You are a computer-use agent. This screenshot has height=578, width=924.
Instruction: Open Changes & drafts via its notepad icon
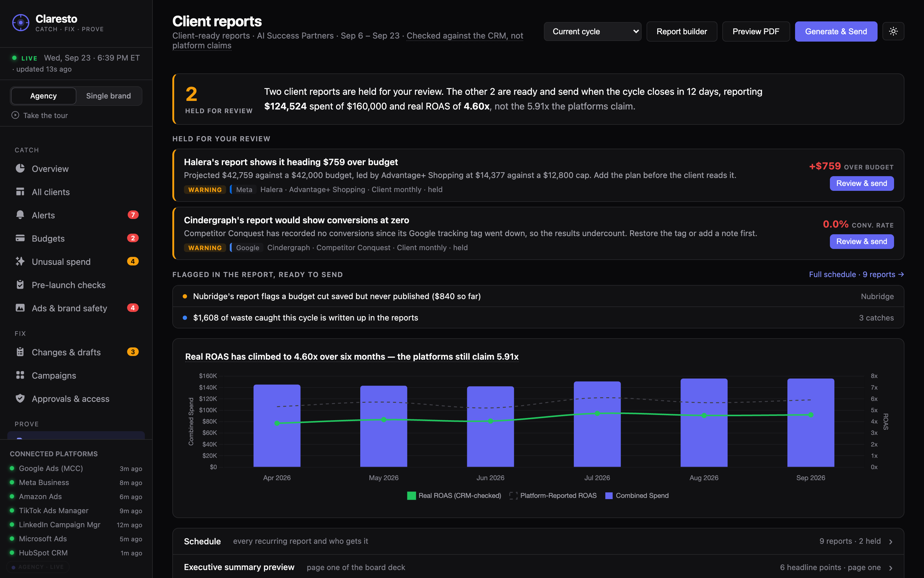[x=20, y=352]
